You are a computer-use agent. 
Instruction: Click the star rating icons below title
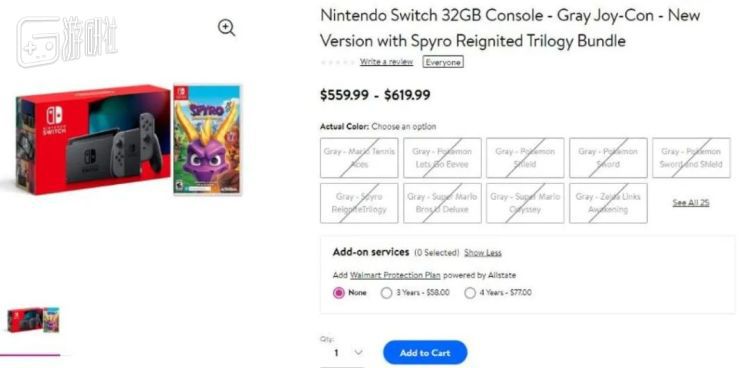(338, 62)
